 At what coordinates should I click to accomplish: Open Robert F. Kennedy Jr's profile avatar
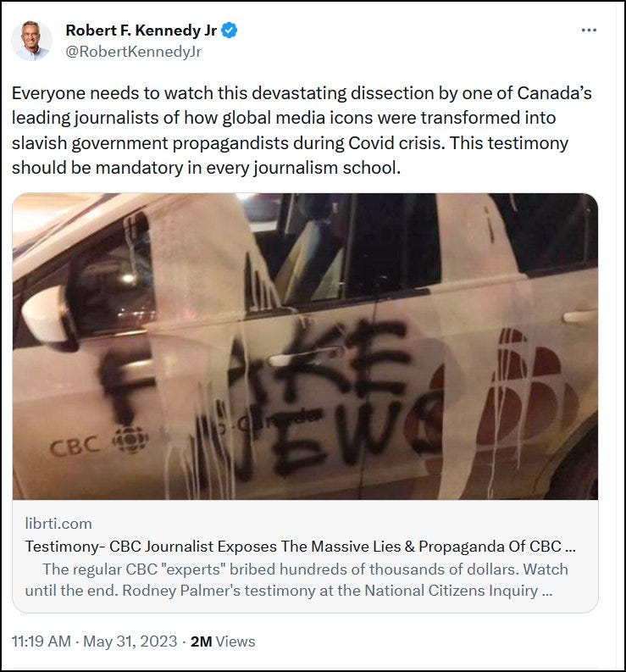point(31,41)
